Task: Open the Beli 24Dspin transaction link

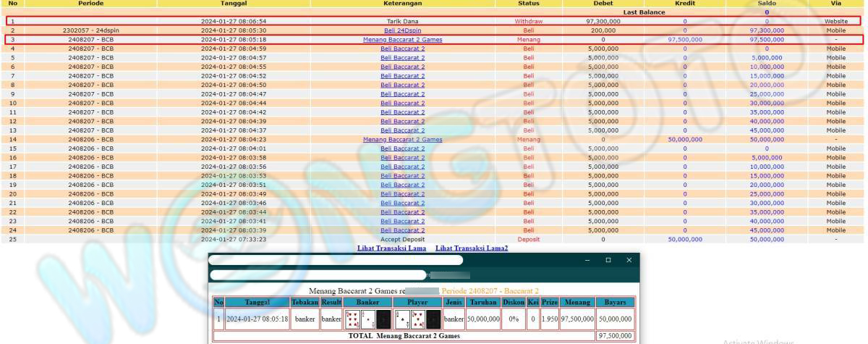Action: (x=402, y=30)
